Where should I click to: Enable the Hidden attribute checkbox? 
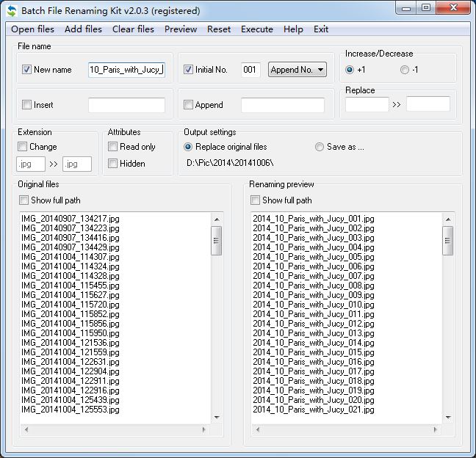click(113, 164)
